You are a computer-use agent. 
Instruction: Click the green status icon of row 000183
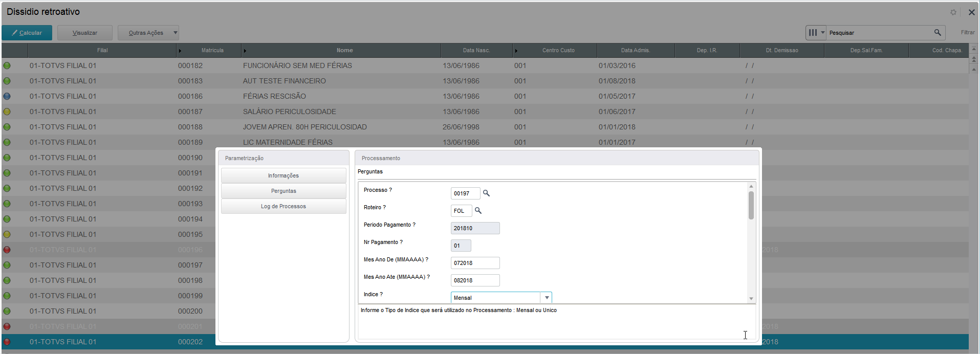[7, 81]
